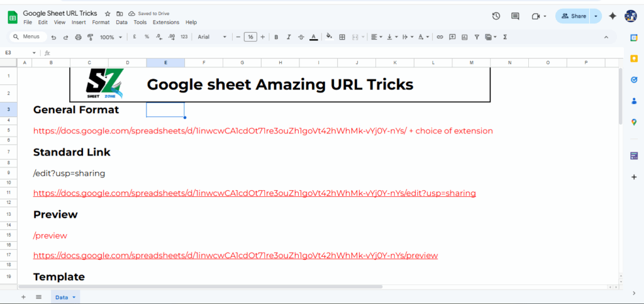Open the Tools menu

tap(140, 22)
